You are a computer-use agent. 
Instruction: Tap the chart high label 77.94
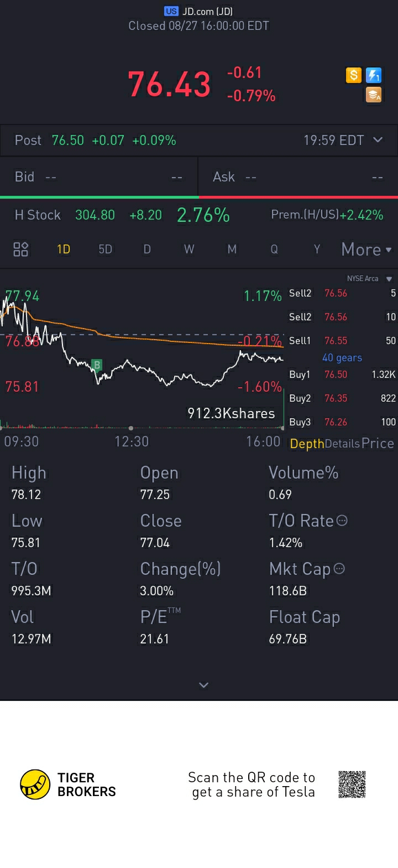[23, 296]
